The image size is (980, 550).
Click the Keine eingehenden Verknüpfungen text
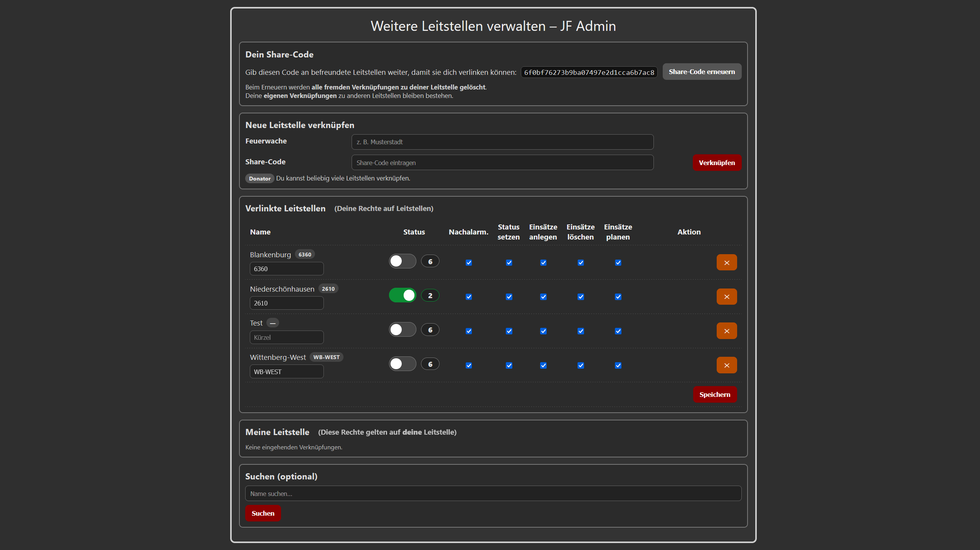point(294,447)
